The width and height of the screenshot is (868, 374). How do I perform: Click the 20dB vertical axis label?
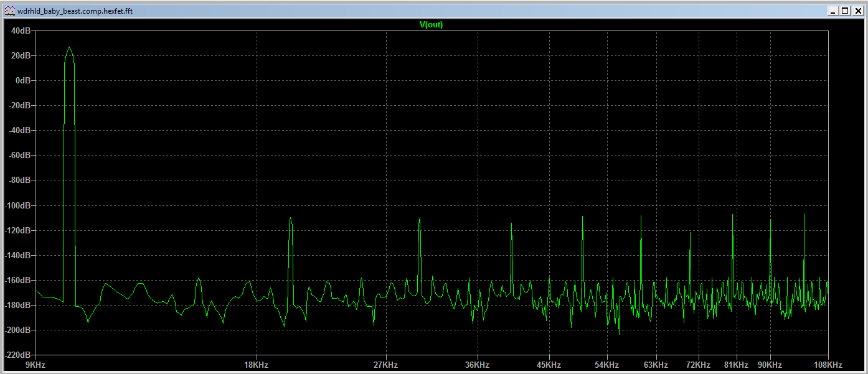[21, 55]
